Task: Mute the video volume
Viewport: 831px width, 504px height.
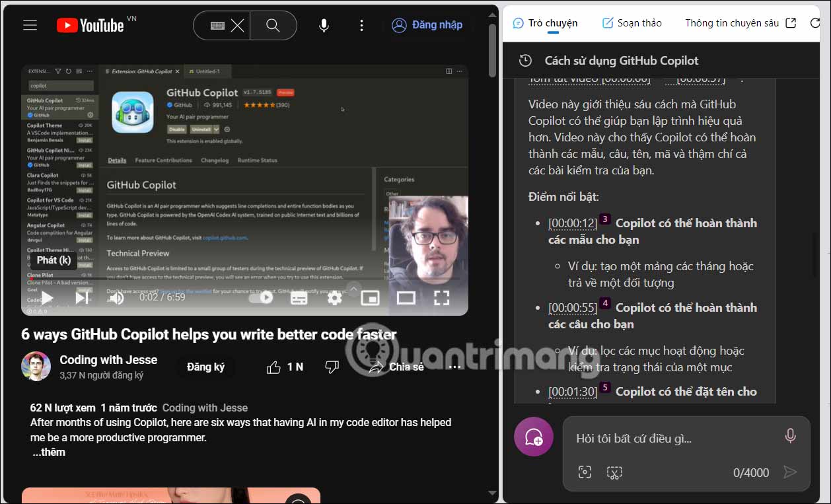Action: pos(116,298)
